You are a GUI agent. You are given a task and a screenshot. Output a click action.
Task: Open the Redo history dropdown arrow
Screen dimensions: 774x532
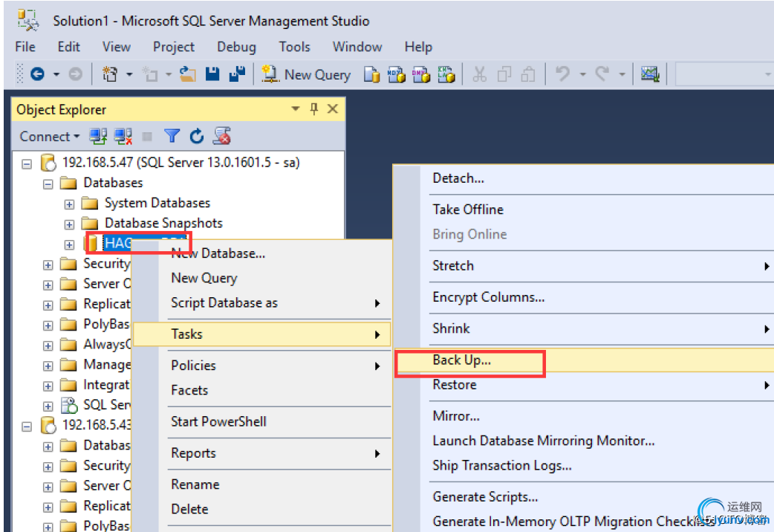(x=622, y=74)
